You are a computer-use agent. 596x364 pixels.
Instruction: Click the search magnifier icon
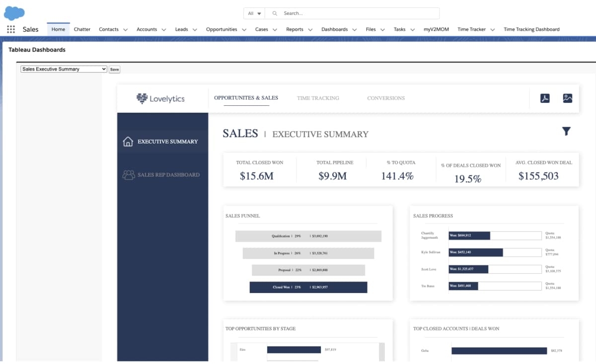click(x=275, y=13)
